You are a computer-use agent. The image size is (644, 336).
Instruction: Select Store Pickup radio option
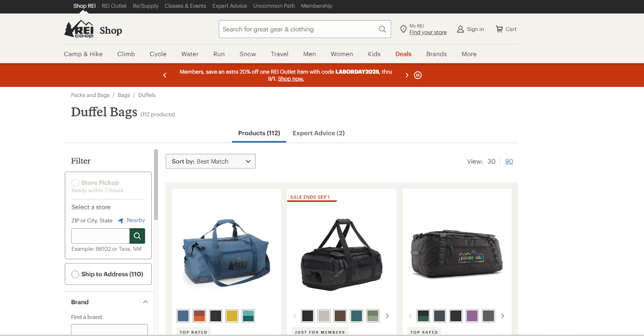(x=75, y=183)
